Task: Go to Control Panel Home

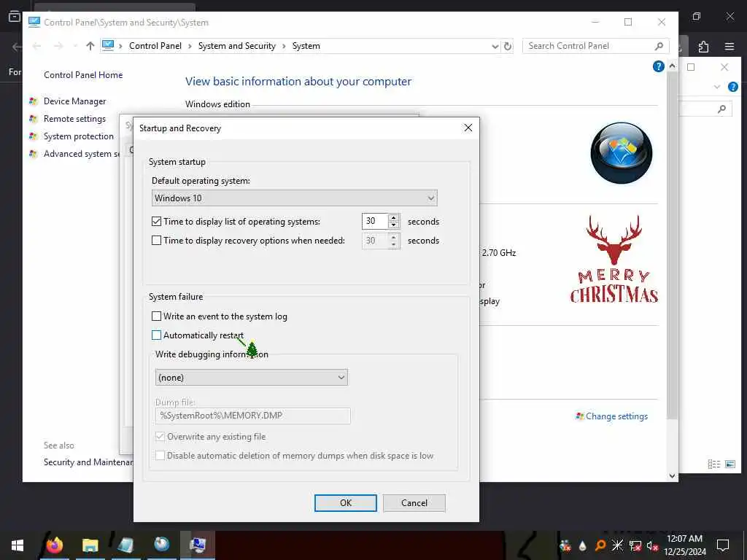Action: coord(83,75)
